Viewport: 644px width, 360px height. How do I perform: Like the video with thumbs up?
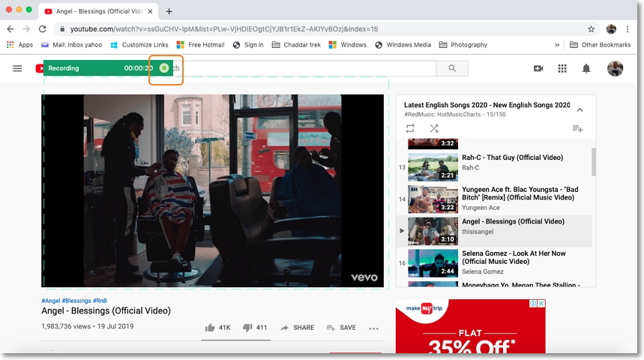(x=210, y=328)
